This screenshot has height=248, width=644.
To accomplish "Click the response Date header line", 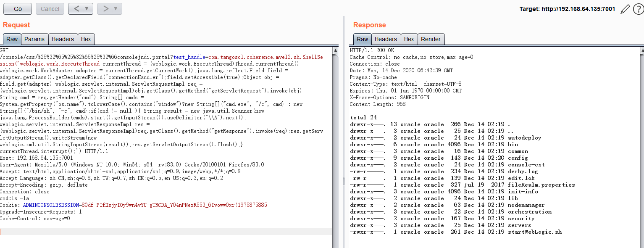I will click(x=401, y=70).
